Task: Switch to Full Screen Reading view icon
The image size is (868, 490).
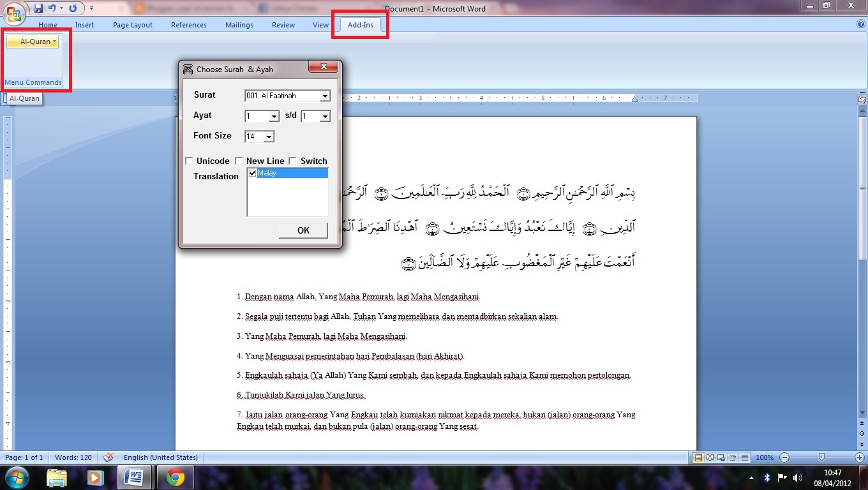Action: pyautogui.click(x=710, y=457)
